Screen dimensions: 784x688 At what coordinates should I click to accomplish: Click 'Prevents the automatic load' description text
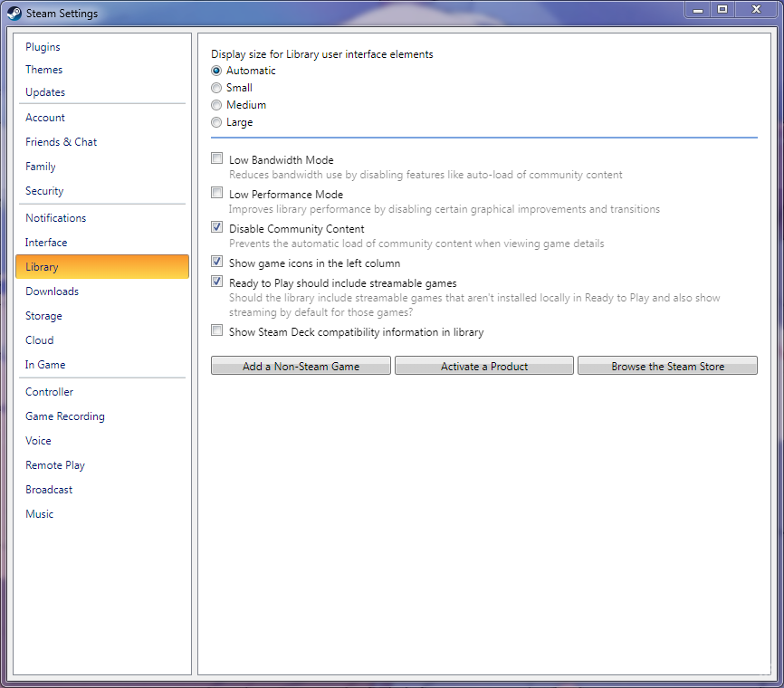pos(416,244)
